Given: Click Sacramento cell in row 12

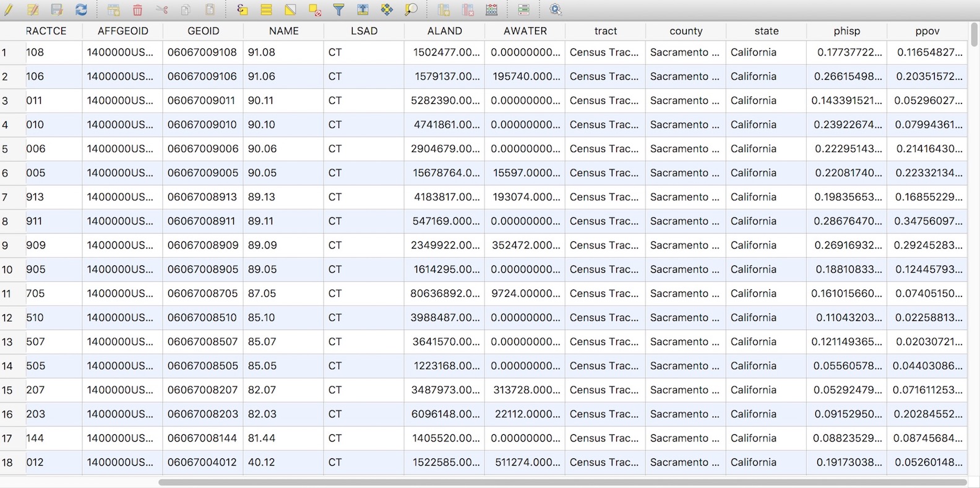Looking at the screenshot, I should (x=686, y=318).
